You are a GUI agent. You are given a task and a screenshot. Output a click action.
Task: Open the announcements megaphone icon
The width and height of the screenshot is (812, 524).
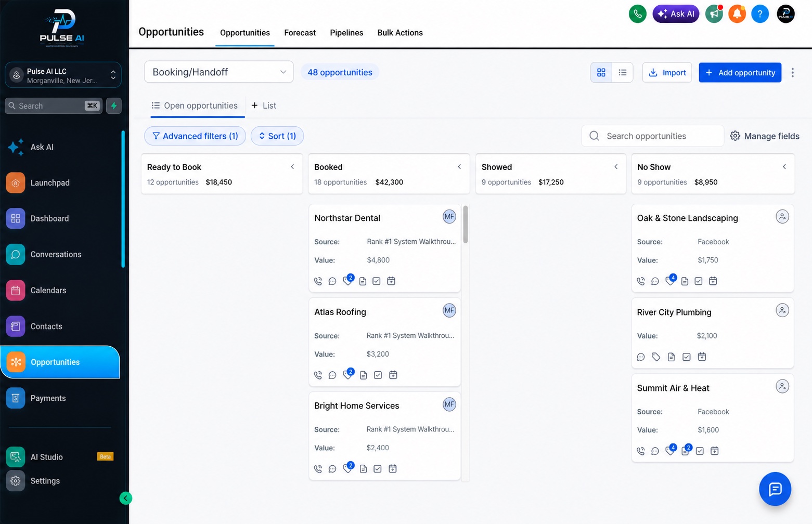click(x=714, y=14)
